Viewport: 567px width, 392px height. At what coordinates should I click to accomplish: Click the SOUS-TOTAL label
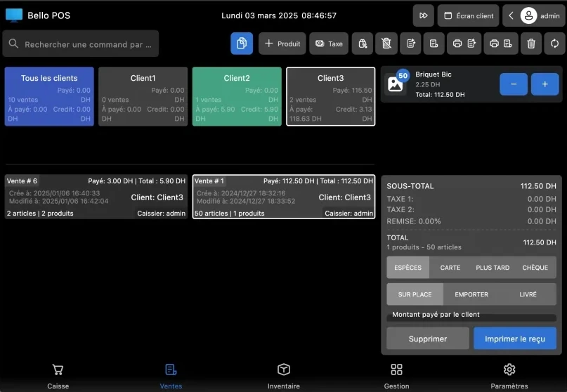click(410, 186)
